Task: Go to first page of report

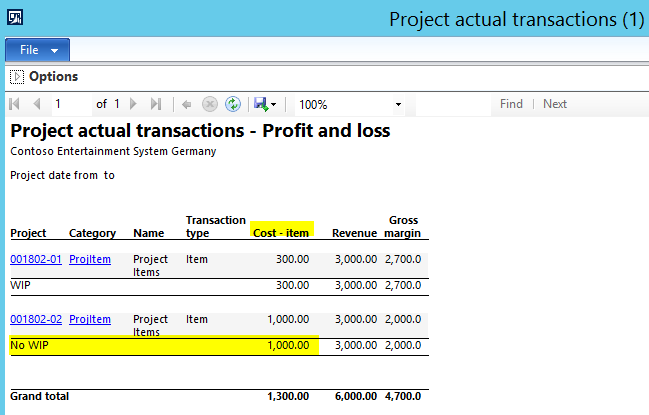Action: 15,104
